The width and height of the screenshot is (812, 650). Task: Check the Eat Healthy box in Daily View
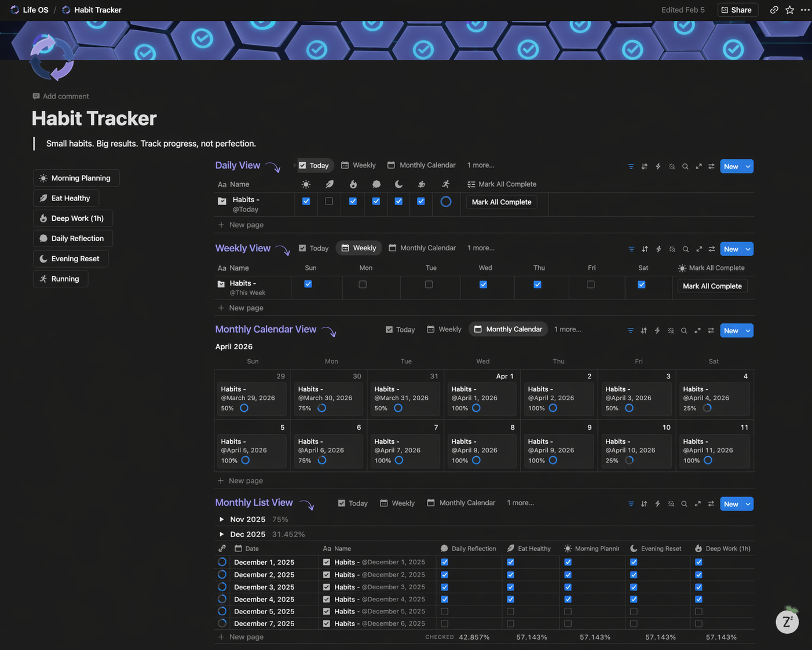tap(329, 202)
